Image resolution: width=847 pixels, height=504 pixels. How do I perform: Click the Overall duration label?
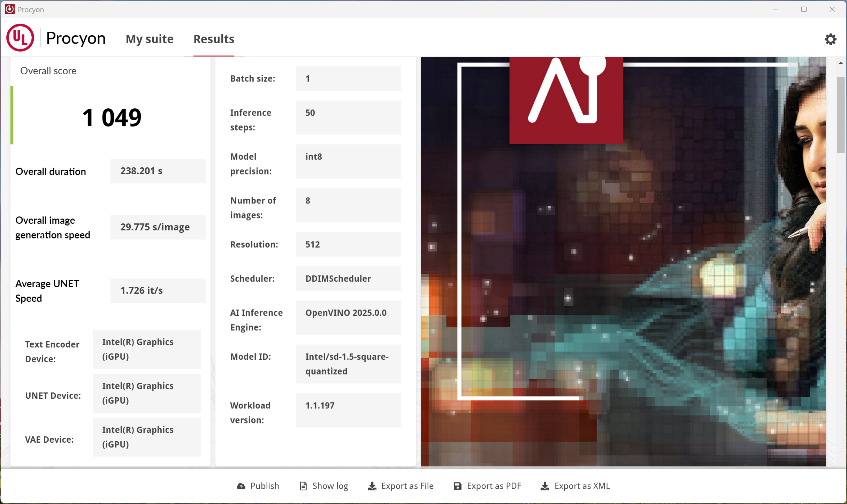point(51,171)
